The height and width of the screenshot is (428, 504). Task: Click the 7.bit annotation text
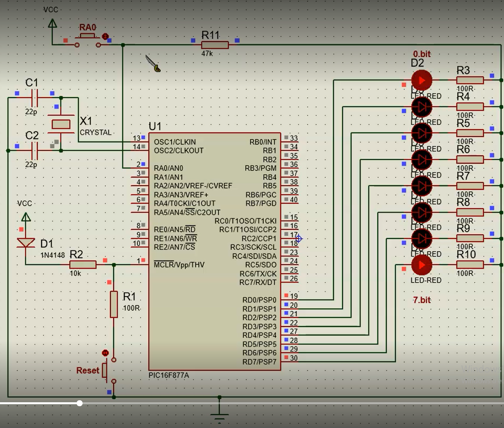422,300
